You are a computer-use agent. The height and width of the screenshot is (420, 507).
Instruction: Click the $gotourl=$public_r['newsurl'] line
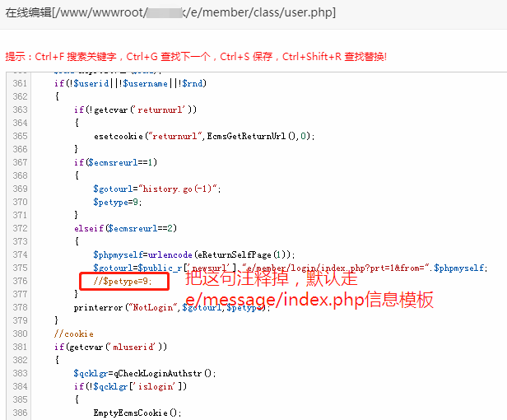288,268
